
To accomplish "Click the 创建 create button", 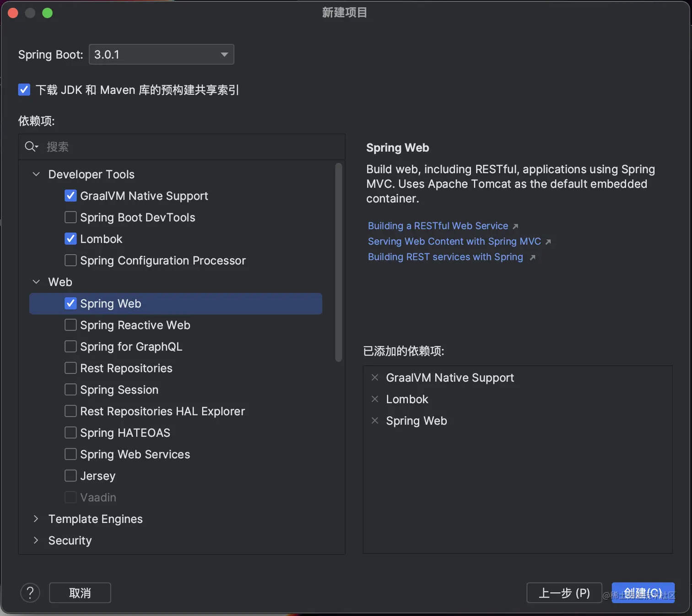I will (x=643, y=592).
